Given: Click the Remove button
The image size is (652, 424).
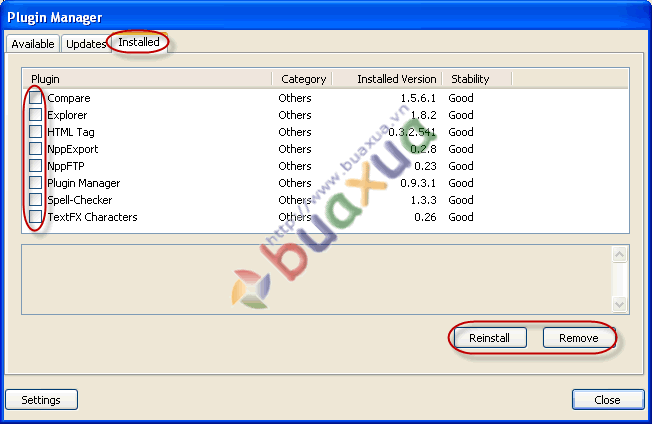Looking at the screenshot, I should coord(578,338).
